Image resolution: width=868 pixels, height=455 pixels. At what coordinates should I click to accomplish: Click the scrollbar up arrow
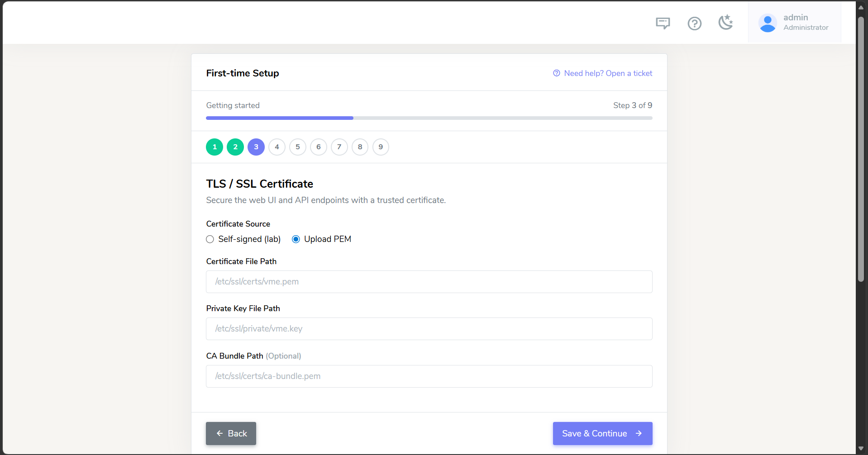[x=861, y=8]
